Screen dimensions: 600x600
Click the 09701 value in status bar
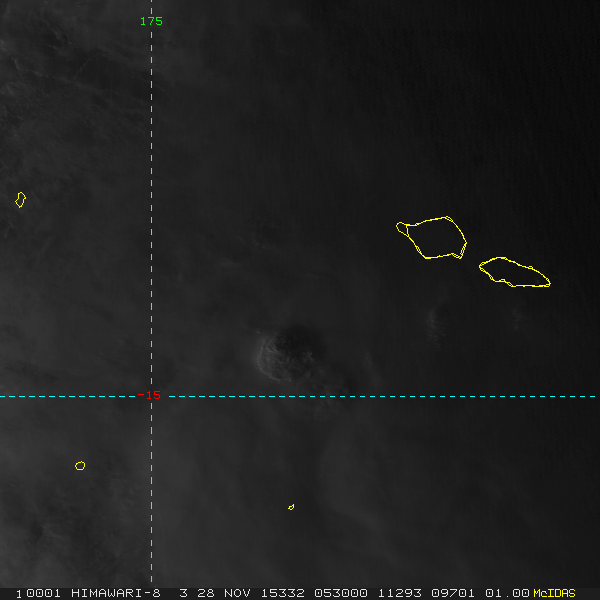tap(454, 593)
